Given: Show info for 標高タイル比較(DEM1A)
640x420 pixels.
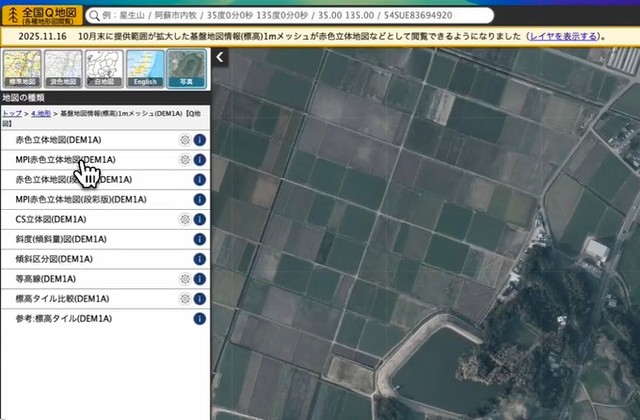Looking at the screenshot, I should pyautogui.click(x=199, y=299).
